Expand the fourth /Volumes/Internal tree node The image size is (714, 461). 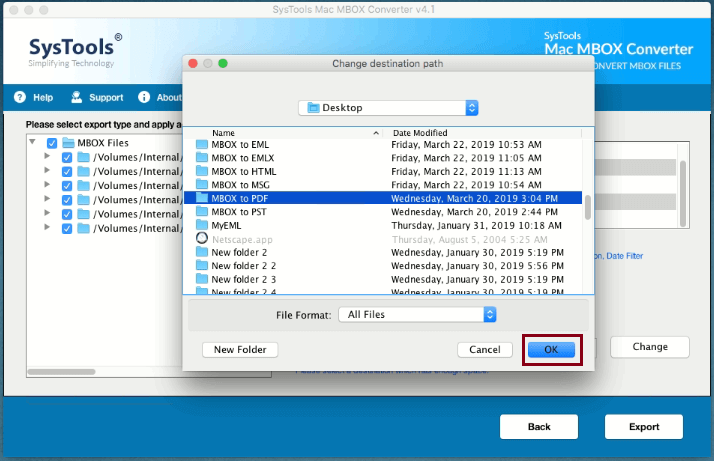(x=47, y=199)
